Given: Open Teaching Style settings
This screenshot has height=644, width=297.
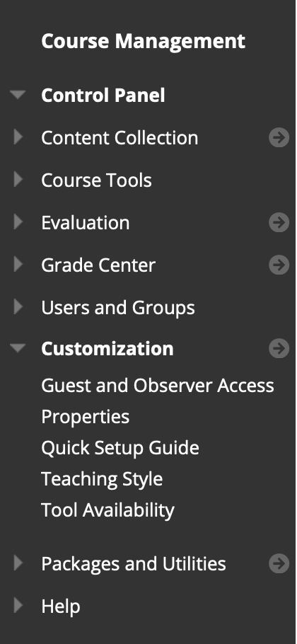Looking at the screenshot, I should tap(102, 479).
